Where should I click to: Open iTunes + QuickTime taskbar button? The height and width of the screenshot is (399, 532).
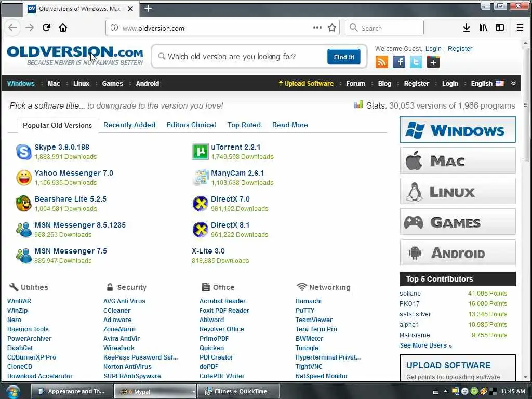point(238,392)
